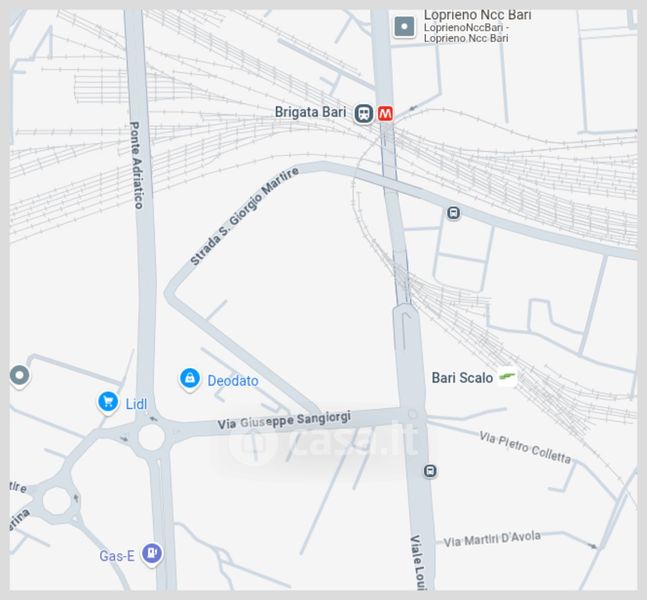The width and height of the screenshot is (647, 600).
Task: Click the Bari Scalo green icon
Action: click(x=507, y=377)
